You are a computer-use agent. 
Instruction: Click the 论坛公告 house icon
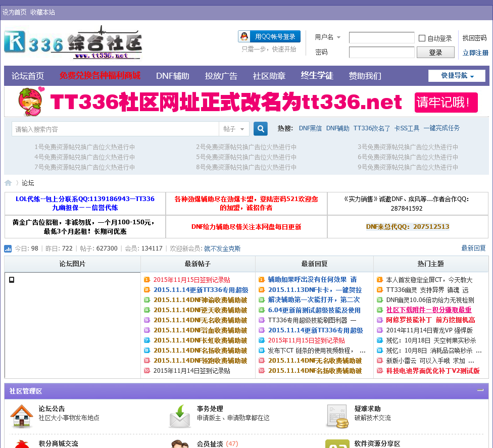pyautogui.click(x=22, y=416)
